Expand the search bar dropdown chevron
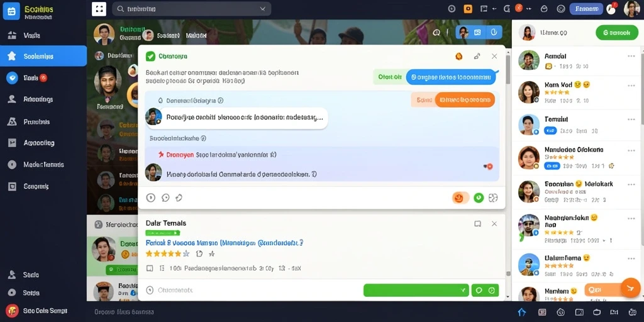Screen dimensions: 644x322 click(263, 9)
